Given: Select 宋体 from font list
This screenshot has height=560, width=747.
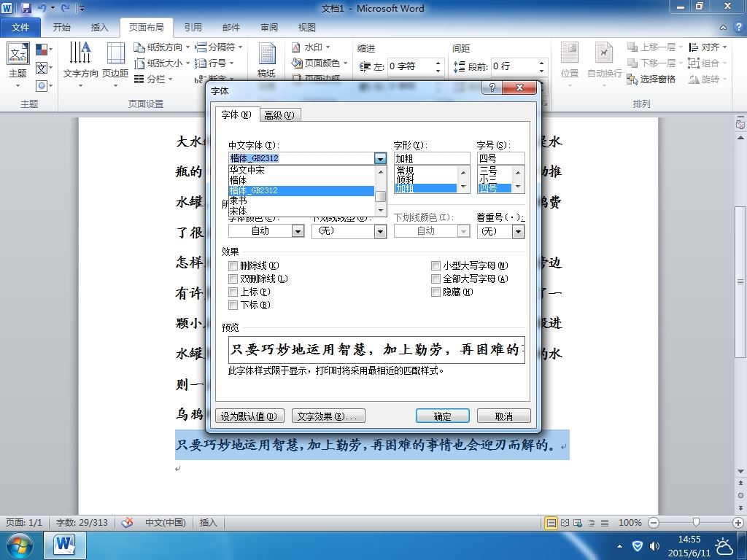Looking at the screenshot, I should [x=301, y=211].
